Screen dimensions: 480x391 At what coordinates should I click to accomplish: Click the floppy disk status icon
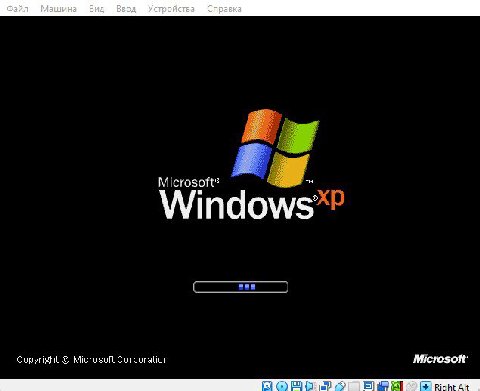(296, 386)
